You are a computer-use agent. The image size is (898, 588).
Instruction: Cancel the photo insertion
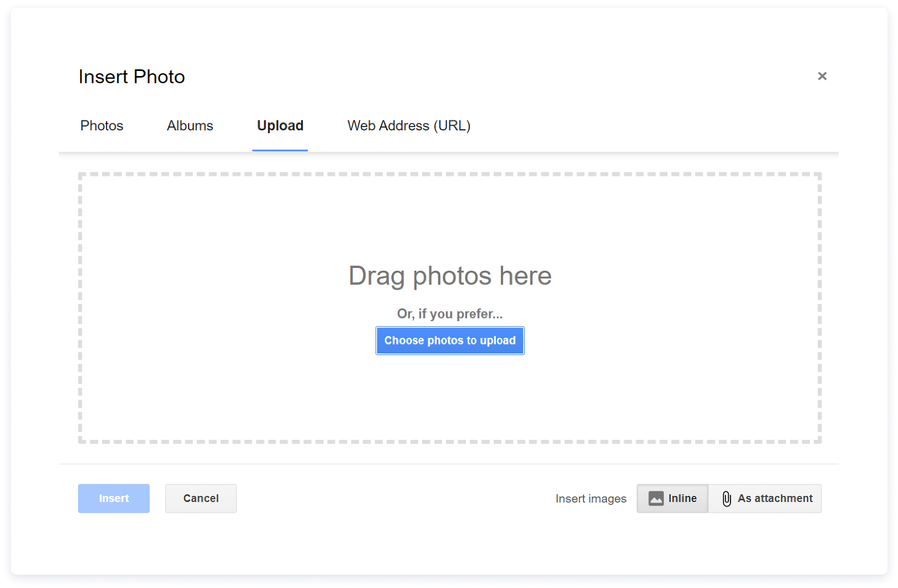tap(201, 498)
